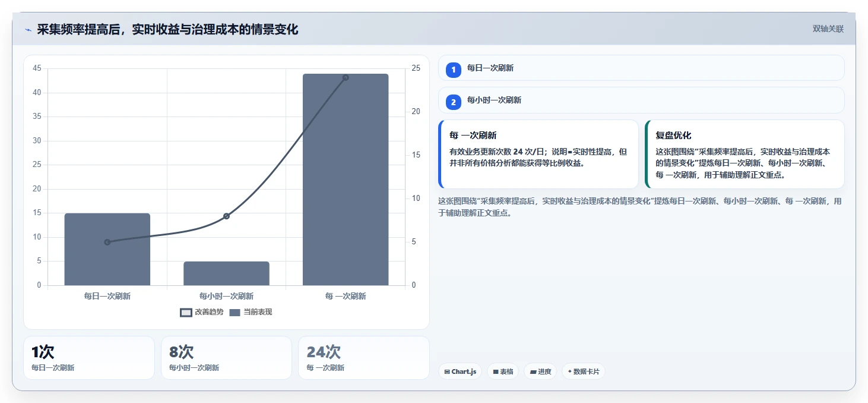The image size is (868, 403).
Task: Click the 24次 data card
Action: pyautogui.click(x=364, y=358)
